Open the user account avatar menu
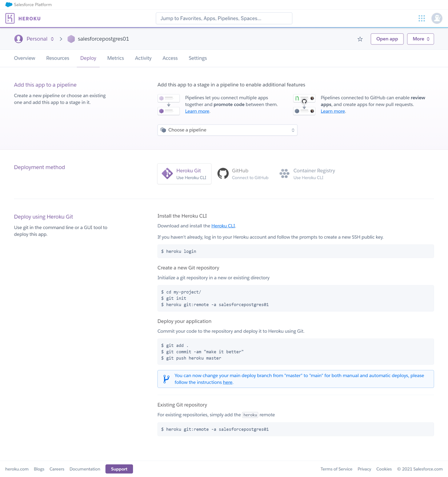The height and width of the screenshot is (477, 448). coord(437,18)
